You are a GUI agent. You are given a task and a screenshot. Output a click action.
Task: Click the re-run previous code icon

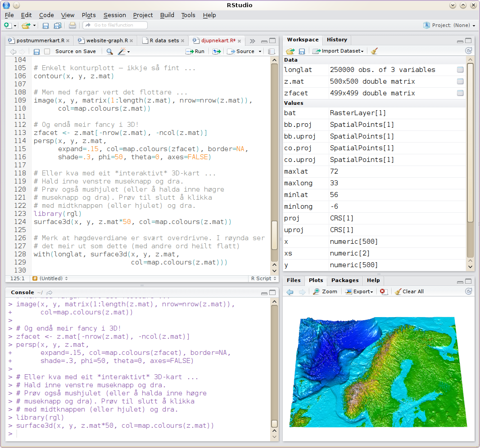point(217,51)
